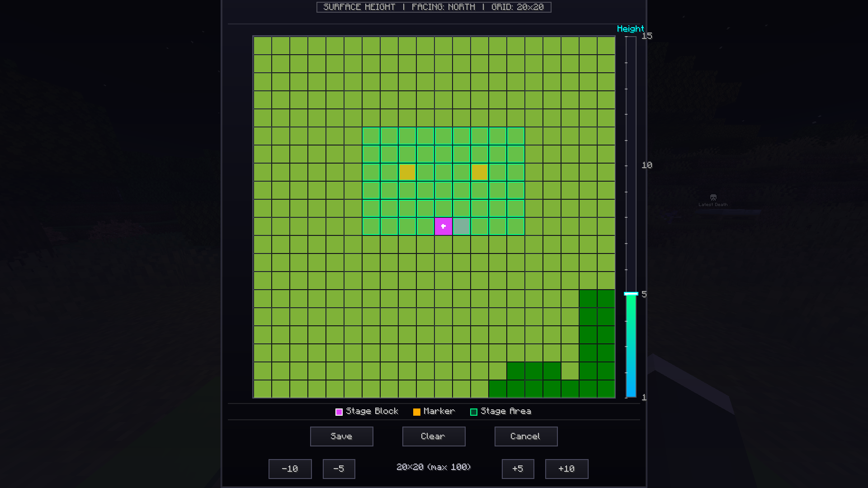Click the grid's bottom-left corner cell
This screenshot has height=488, width=868.
click(262, 389)
